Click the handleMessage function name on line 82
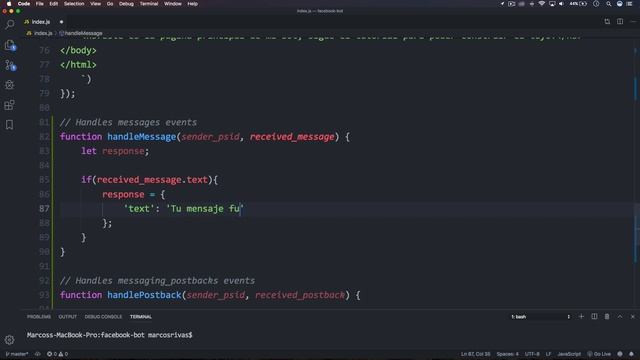 click(141, 137)
